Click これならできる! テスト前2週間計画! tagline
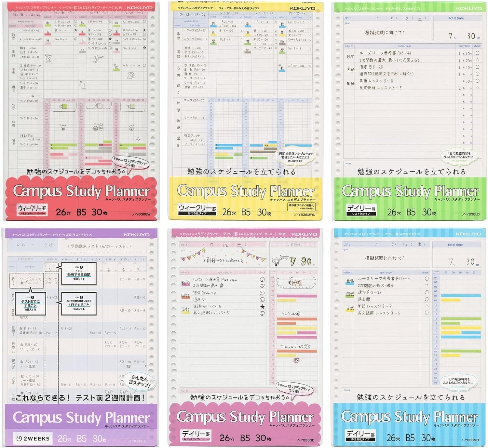 (80, 398)
